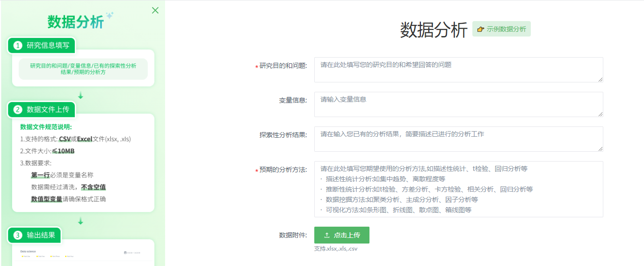Focus the 变量信息 text area

pos(458,104)
